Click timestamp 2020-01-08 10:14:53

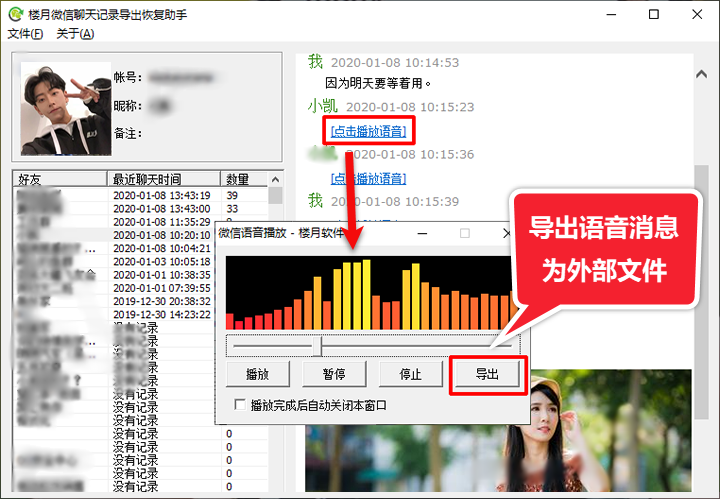[395, 62]
